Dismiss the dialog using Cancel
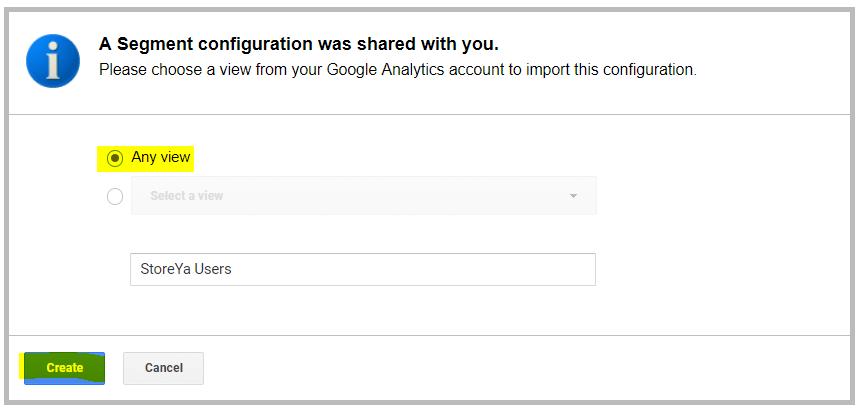The width and height of the screenshot is (861, 412). (163, 368)
